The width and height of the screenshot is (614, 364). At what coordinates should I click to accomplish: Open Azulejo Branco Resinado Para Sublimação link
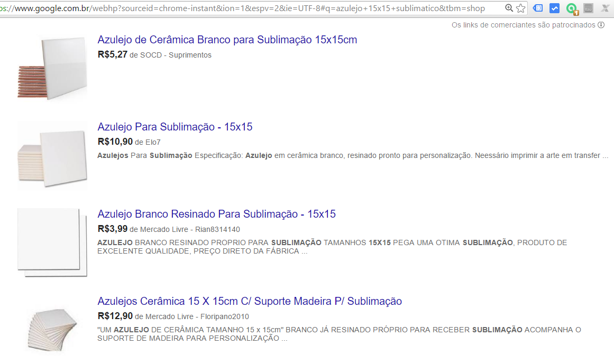216,214
